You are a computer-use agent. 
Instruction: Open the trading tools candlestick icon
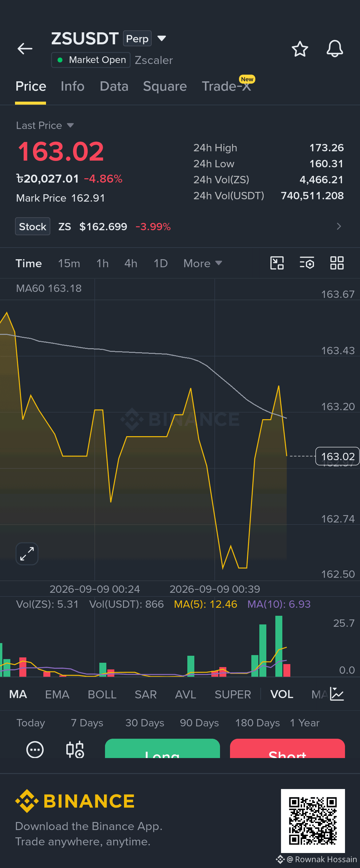75,750
